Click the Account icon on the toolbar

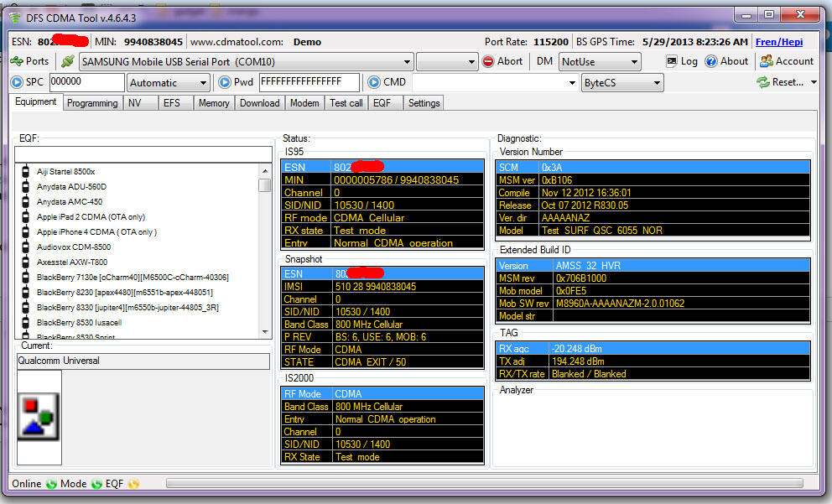coord(768,60)
